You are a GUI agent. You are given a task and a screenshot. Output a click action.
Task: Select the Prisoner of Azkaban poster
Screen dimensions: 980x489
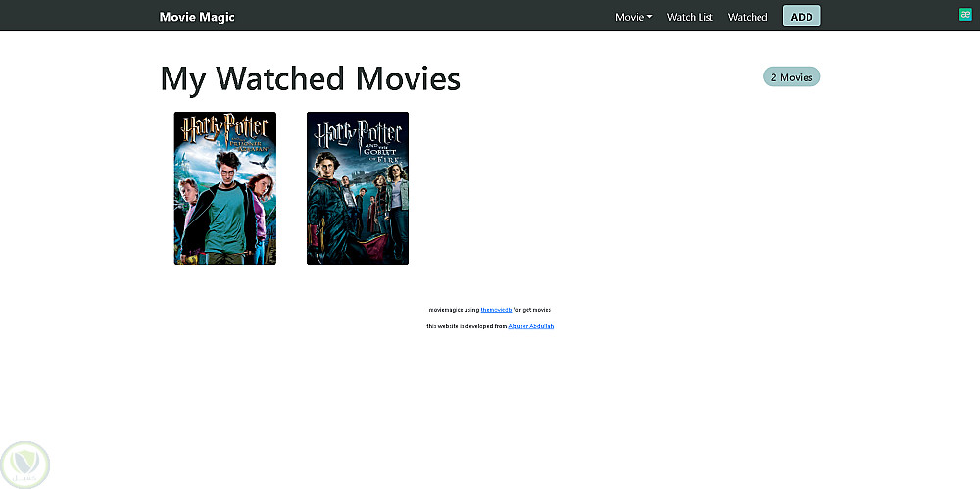pos(225,188)
